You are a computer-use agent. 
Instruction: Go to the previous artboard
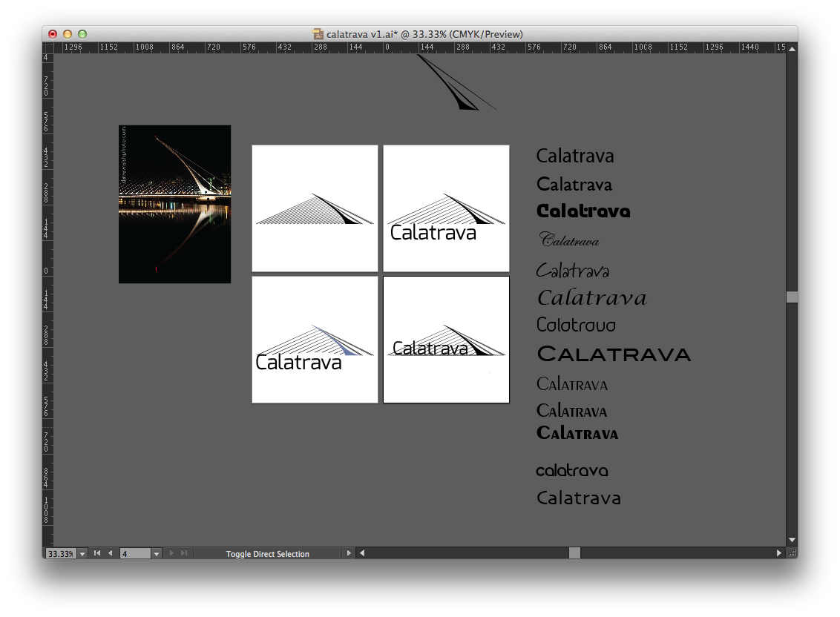coord(111,553)
